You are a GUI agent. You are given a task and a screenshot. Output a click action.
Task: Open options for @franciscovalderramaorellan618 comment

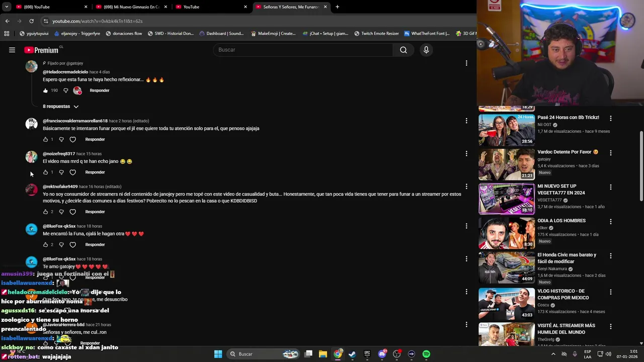466,121
